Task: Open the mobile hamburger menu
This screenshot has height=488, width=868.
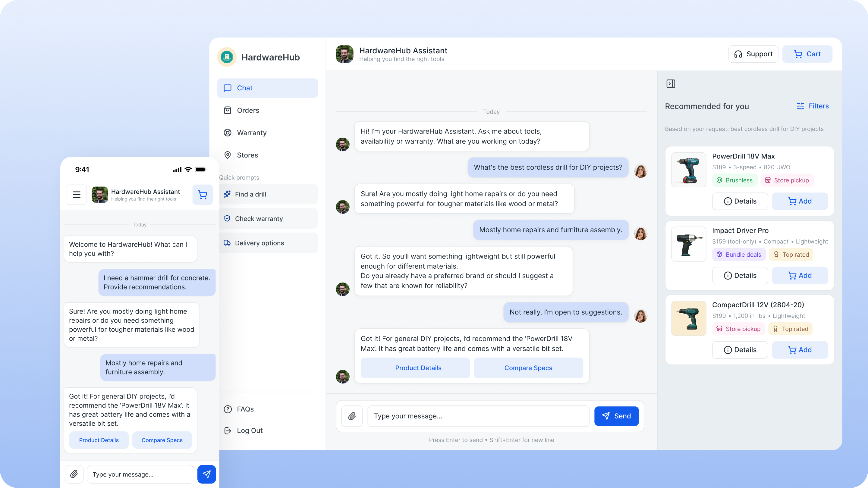Action: [x=77, y=194]
